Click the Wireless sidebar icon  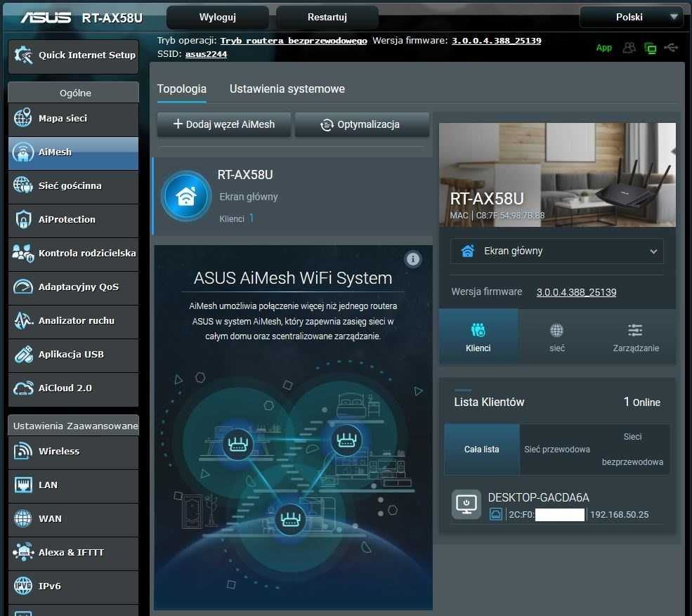[x=23, y=451]
